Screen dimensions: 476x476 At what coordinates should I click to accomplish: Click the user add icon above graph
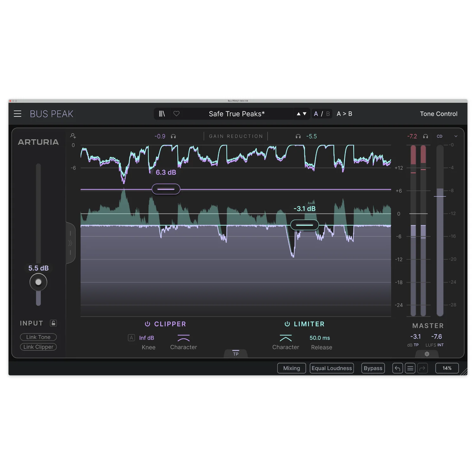point(73,136)
